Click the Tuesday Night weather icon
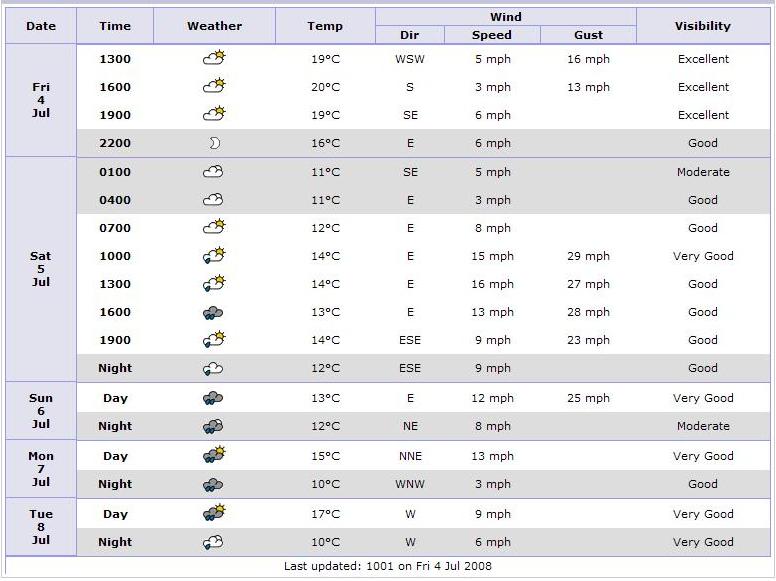776x581 pixels. [213, 542]
